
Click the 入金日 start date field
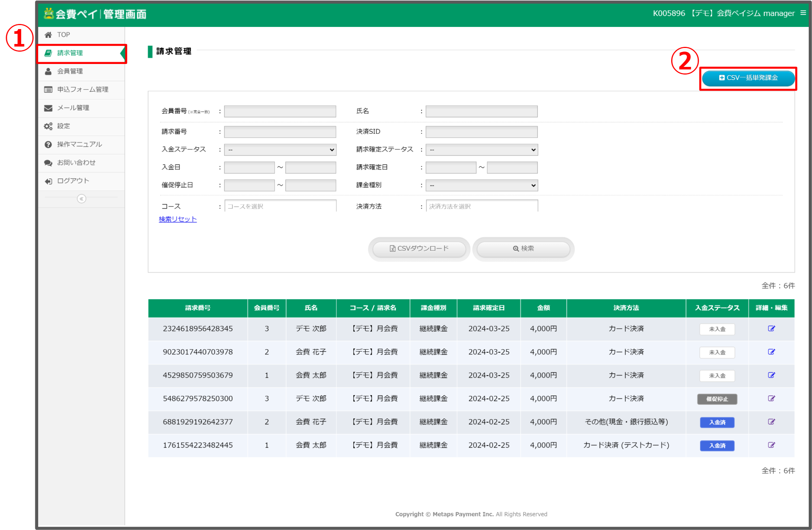pyautogui.click(x=249, y=168)
